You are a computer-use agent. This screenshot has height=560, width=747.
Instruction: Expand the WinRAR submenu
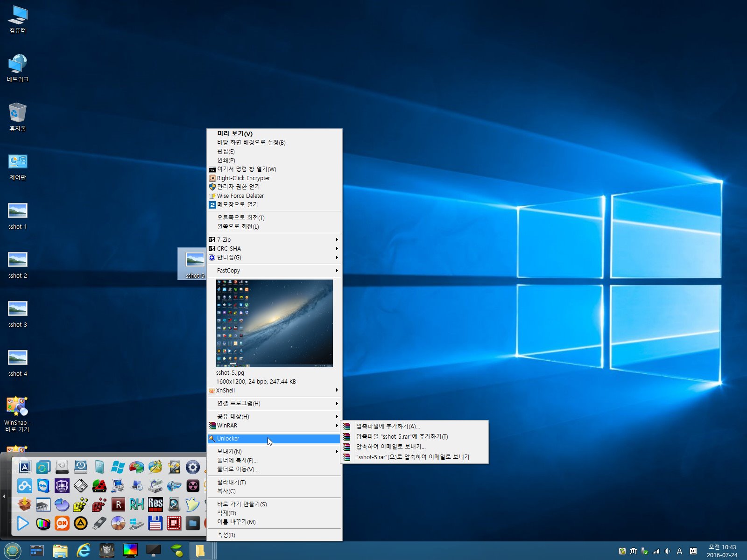[x=274, y=425]
